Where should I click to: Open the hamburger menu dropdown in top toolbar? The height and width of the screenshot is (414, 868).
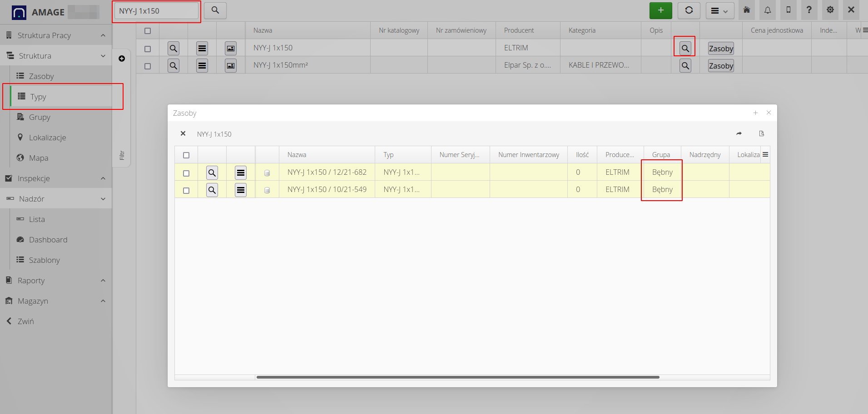coord(719,10)
